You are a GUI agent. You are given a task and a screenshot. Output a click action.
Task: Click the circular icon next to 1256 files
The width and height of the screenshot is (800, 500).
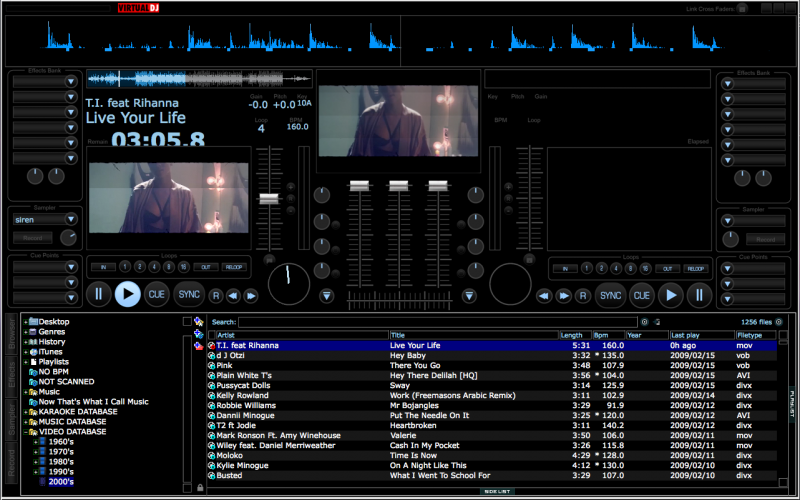(779, 322)
